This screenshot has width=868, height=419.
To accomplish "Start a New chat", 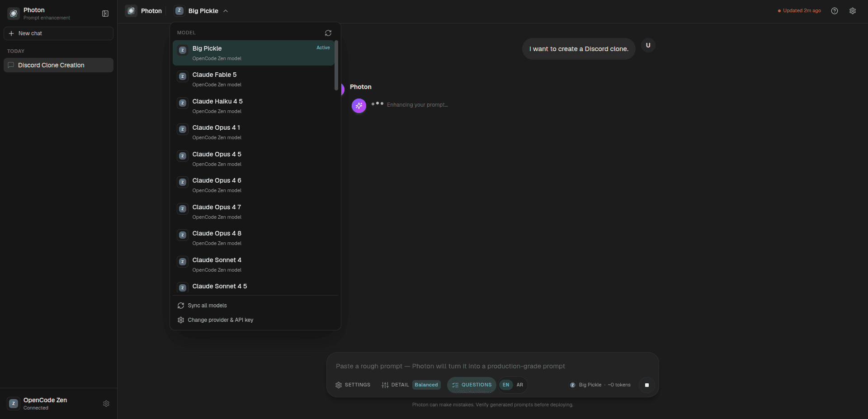I will click(x=58, y=33).
